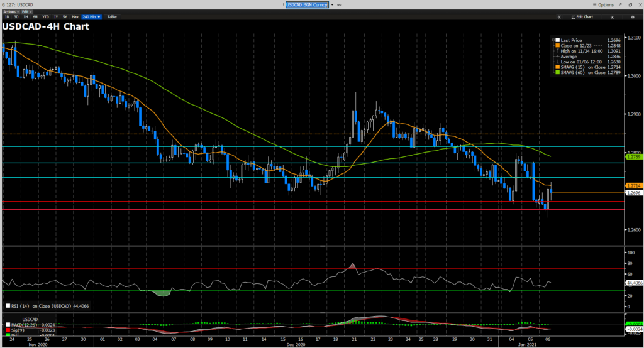Open the Edit dropdown menu
644x348 pixels.
[26, 12]
